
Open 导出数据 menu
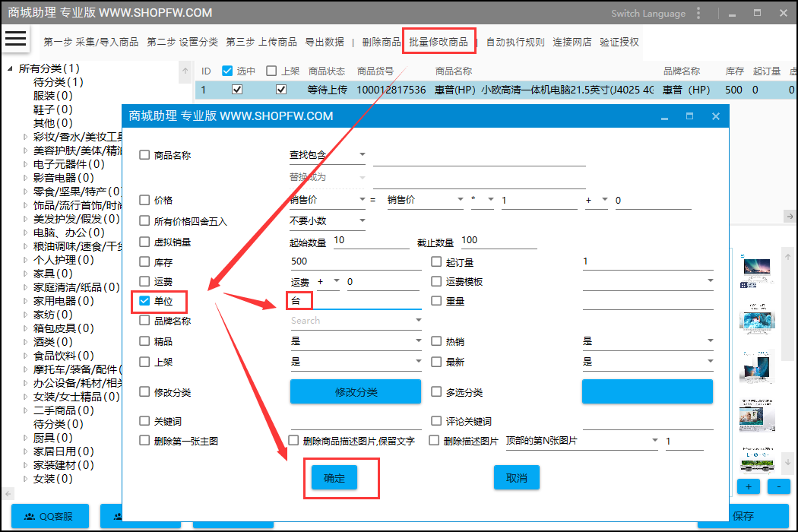pos(325,43)
